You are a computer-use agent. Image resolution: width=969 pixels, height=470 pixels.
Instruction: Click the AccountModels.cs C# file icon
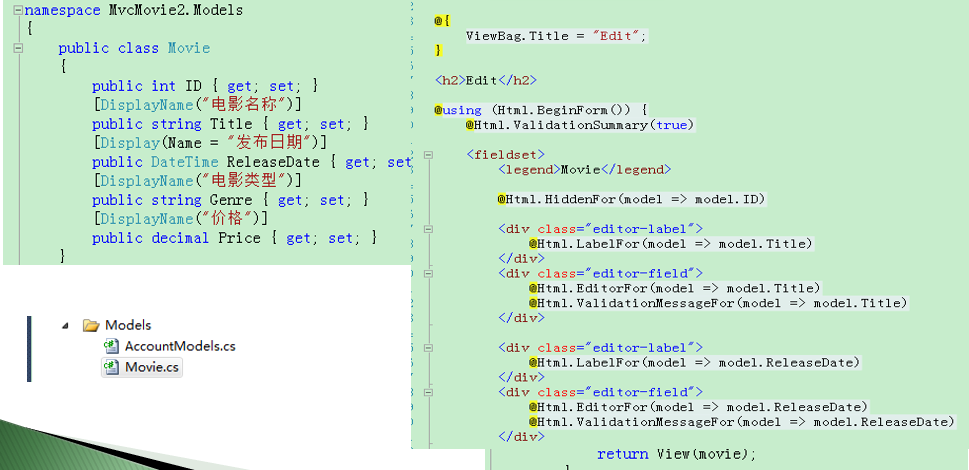(112, 346)
